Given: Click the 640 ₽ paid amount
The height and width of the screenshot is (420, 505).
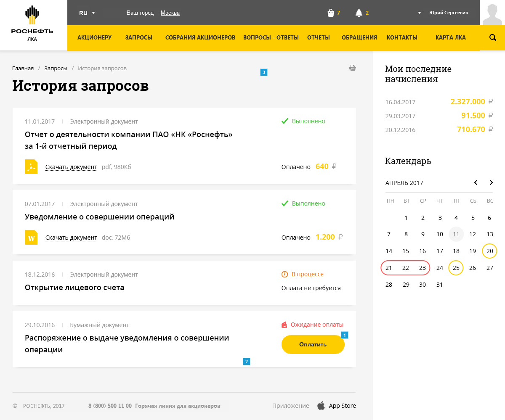Looking at the screenshot, I should point(326,166).
